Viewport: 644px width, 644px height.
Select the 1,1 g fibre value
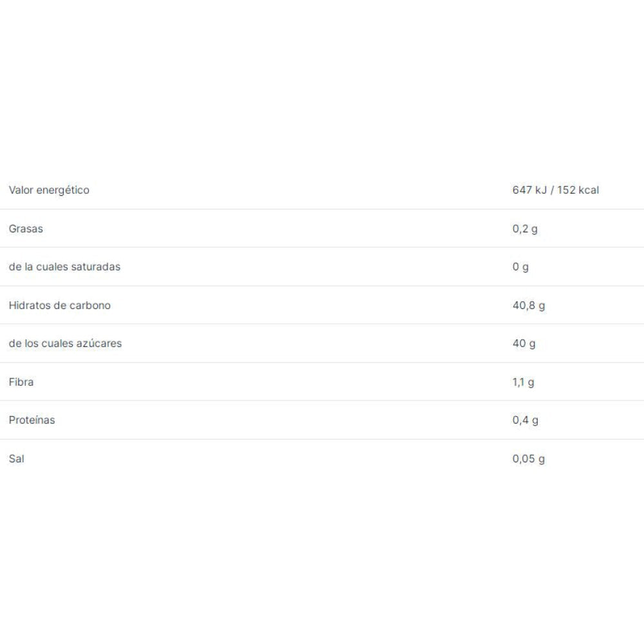click(523, 382)
